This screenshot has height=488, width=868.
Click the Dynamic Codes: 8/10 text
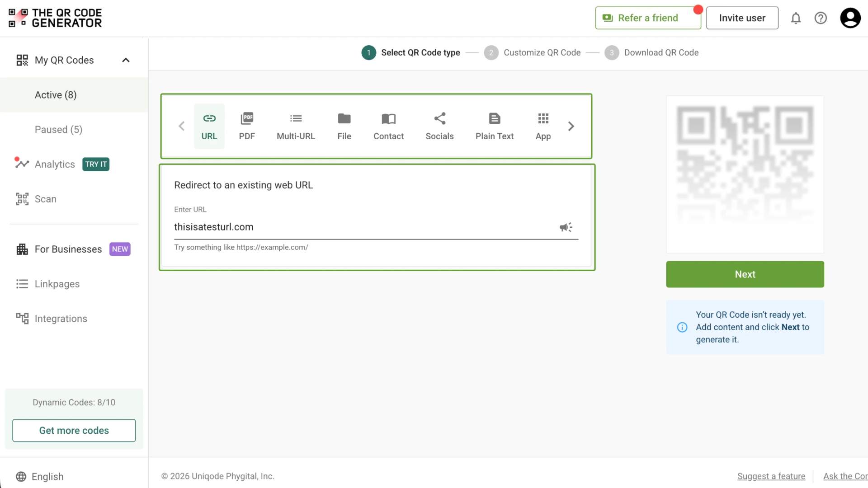point(74,402)
